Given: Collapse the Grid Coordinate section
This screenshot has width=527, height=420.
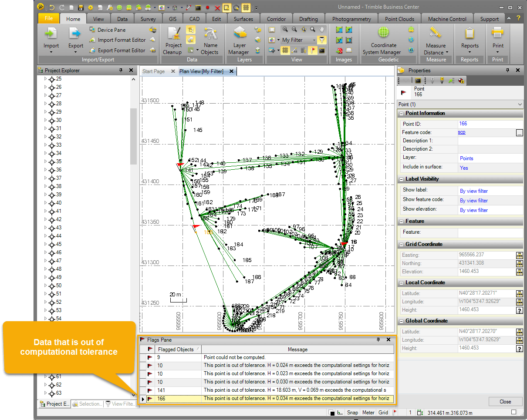Looking at the screenshot, I should [x=401, y=244].
